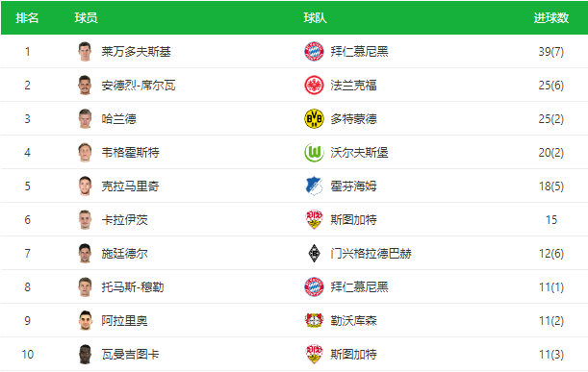Open player link 韦格霍斯特

[130, 153]
